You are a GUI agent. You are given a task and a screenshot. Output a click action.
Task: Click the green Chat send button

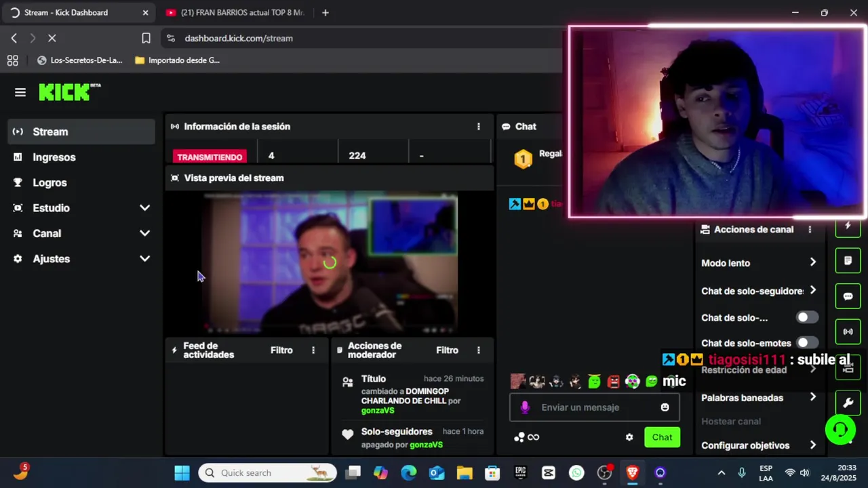click(662, 437)
